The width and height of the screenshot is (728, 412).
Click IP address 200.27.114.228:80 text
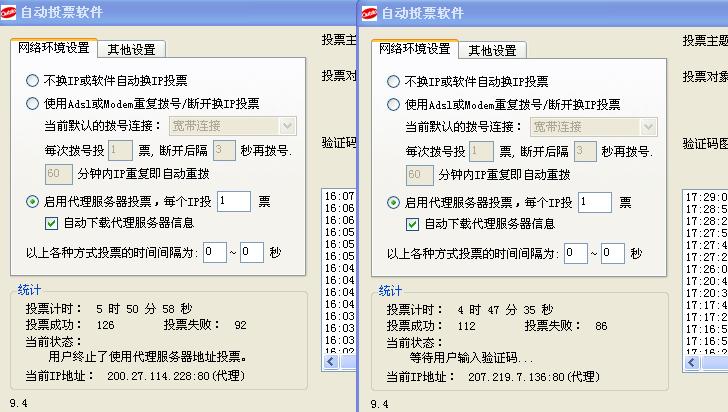coord(176,376)
